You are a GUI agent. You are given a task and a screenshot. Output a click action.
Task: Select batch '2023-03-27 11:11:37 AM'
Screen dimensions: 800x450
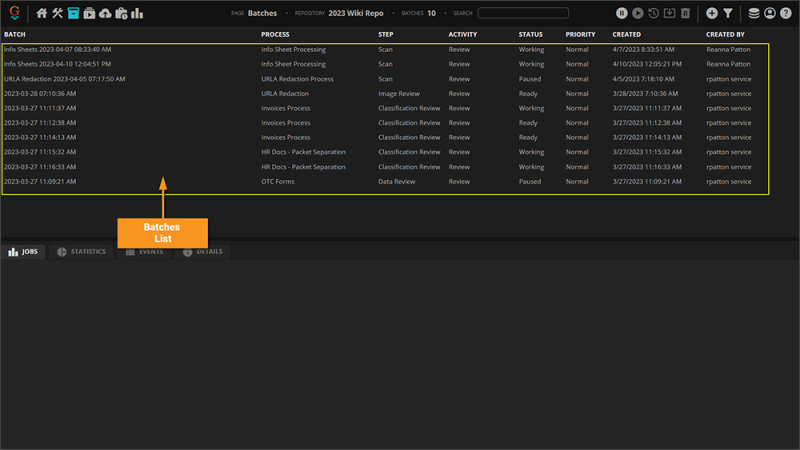40,108
